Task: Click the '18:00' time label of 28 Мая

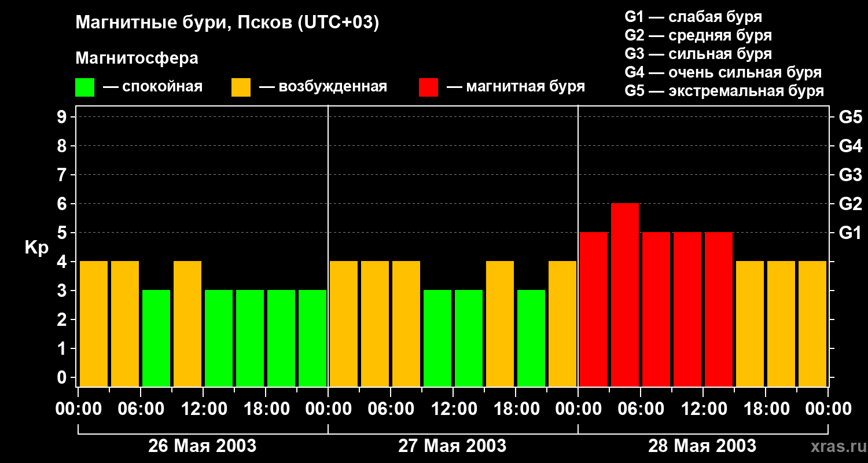Action: click(766, 409)
